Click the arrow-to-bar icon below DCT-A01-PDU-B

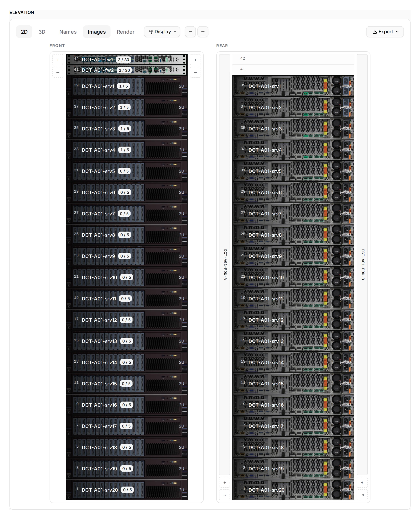pyautogui.click(x=362, y=495)
